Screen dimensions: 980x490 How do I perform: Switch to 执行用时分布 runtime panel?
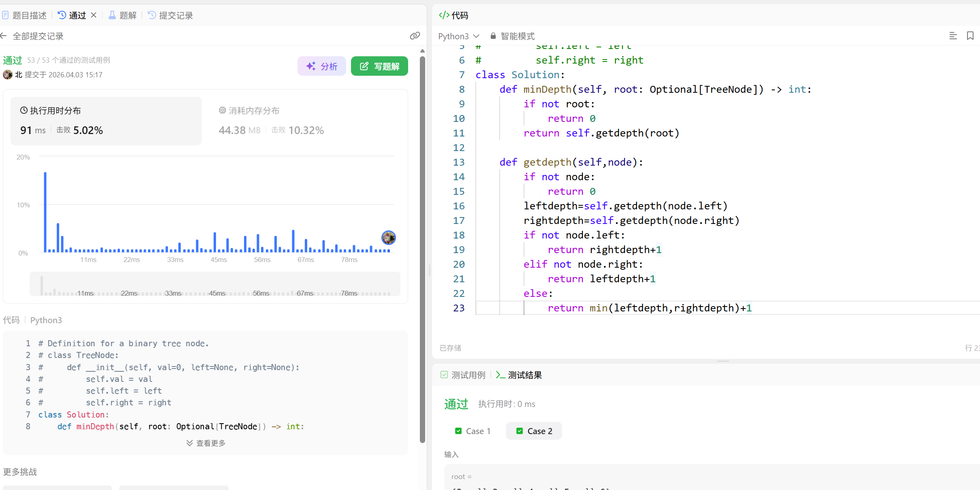[x=51, y=111]
